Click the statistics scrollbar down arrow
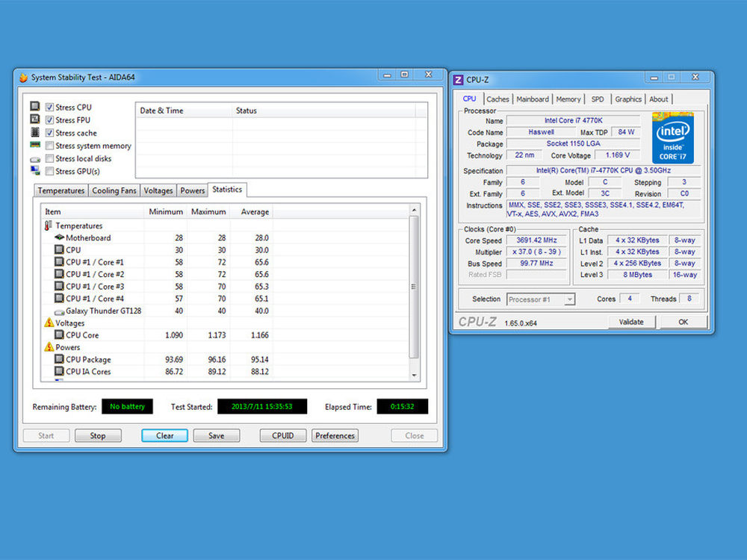The height and width of the screenshot is (560, 747). click(x=414, y=376)
